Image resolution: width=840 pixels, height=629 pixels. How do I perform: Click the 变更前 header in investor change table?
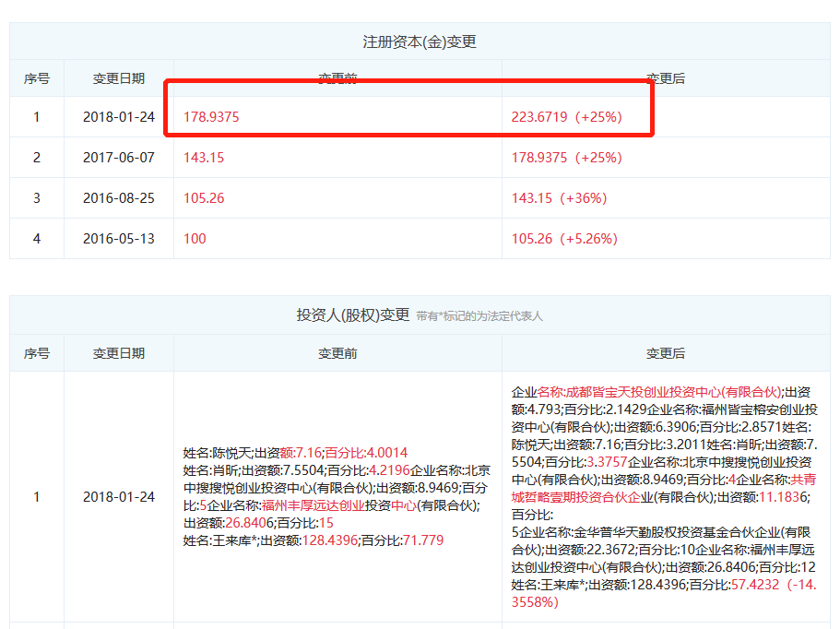pyautogui.click(x=337, y=353)
